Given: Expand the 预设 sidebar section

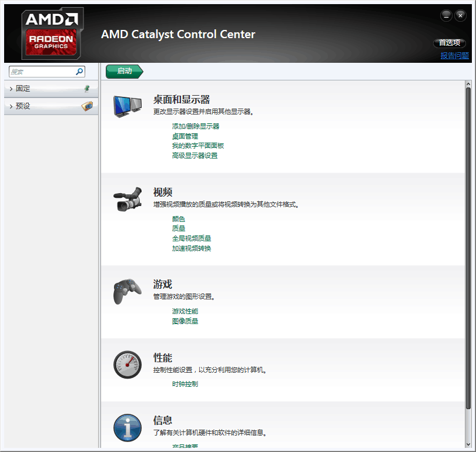Looking at the screenshot, I should (x=24, y=106).
